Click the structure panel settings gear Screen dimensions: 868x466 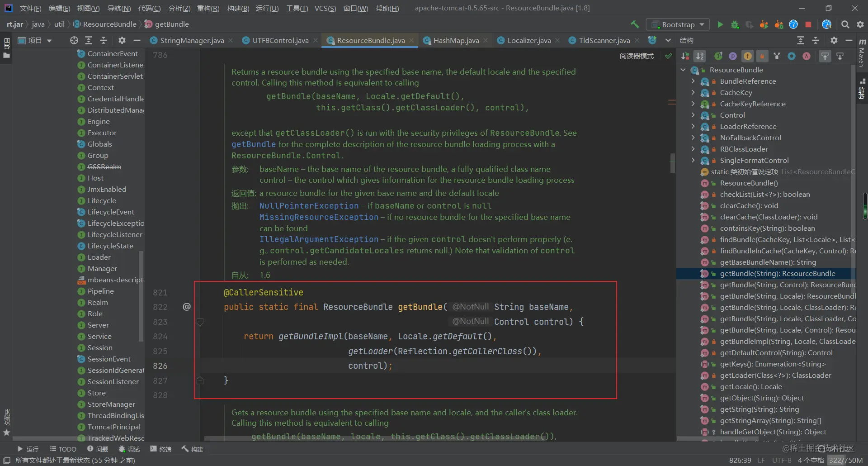click(x=834, y=40)
